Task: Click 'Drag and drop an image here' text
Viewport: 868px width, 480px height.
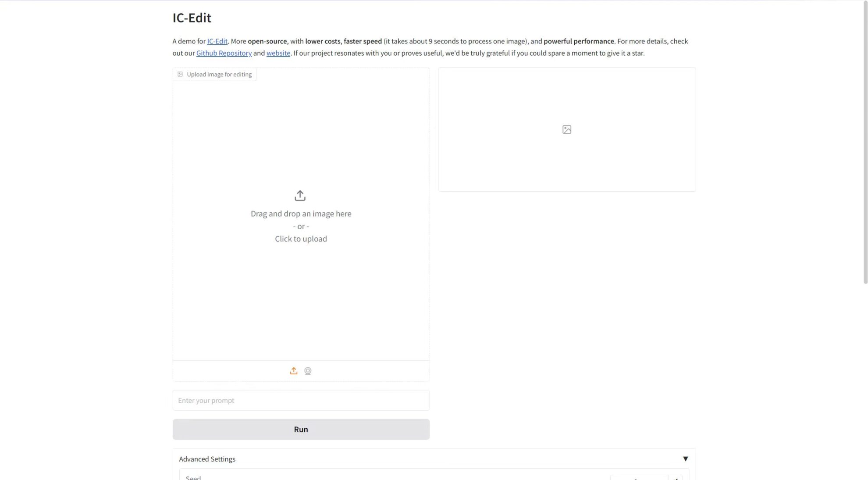Action: pyautogui.click(x=301, y=214)
